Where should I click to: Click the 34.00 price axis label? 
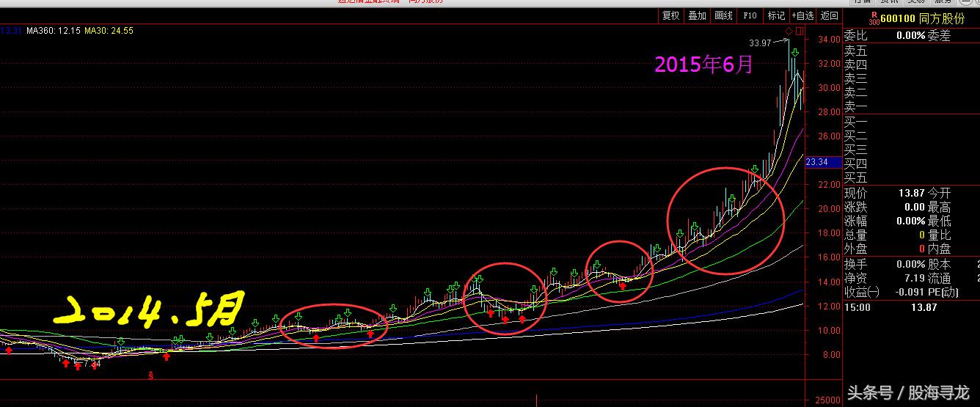click(829, 40)
